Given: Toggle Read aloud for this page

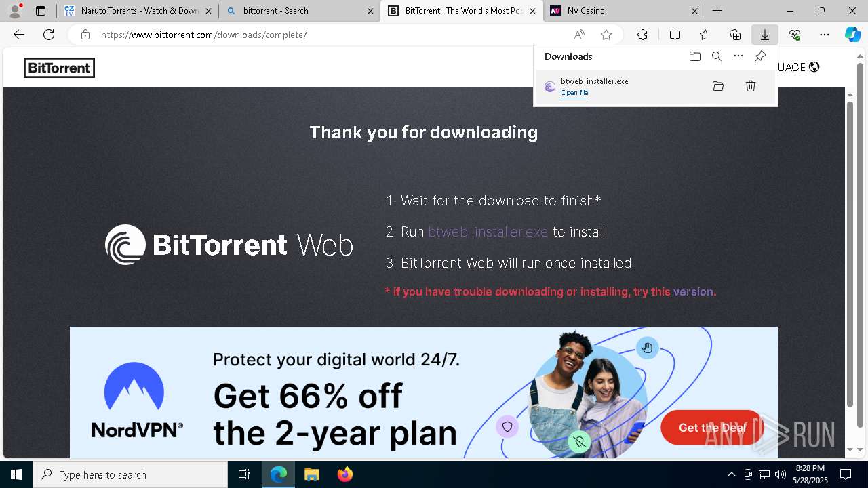Looking at the screenshot, I should point(579,35).
